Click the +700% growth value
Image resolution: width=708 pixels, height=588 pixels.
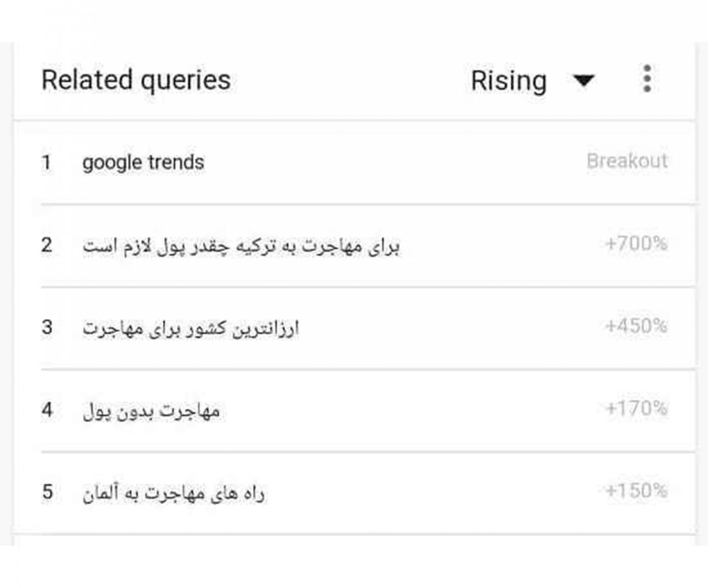pos(636,243)
